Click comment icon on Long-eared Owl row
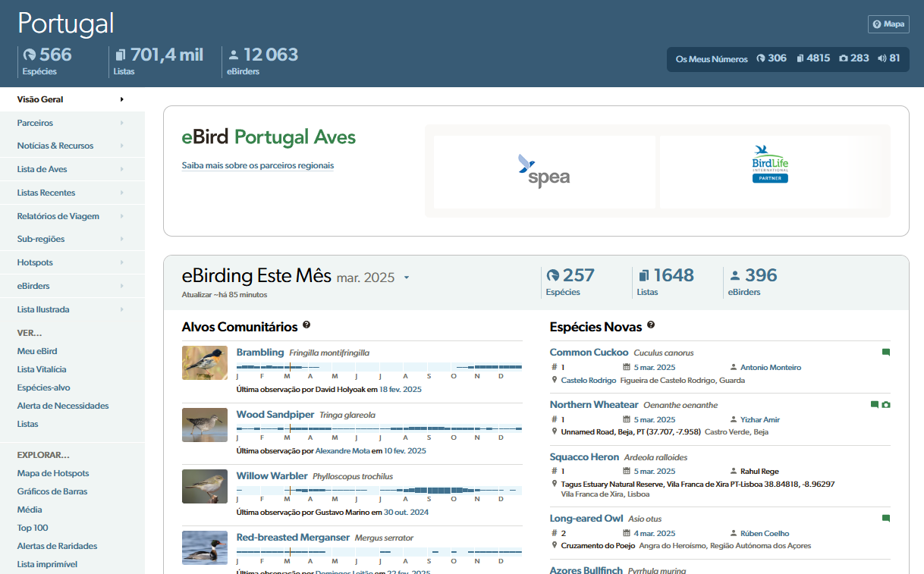Viewport: 924px width, 574px height. point(886,519)
